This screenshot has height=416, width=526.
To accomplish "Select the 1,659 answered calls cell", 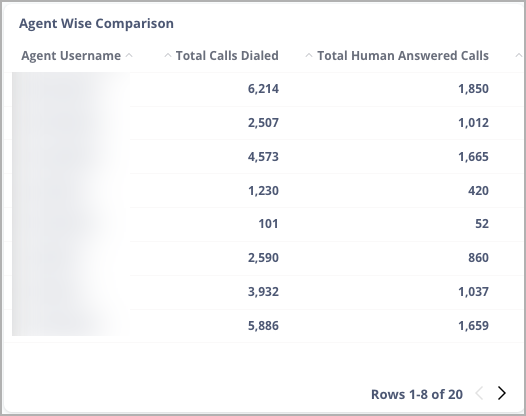I will tap(473, 325).
